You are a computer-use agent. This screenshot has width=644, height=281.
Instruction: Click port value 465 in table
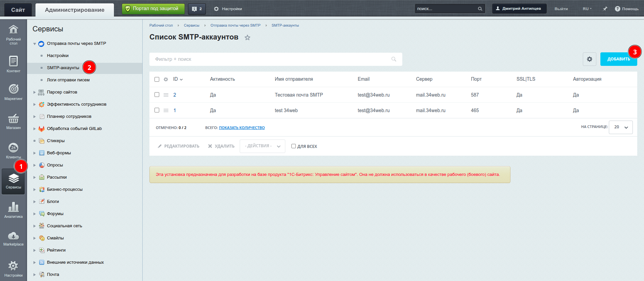(475, 110)
